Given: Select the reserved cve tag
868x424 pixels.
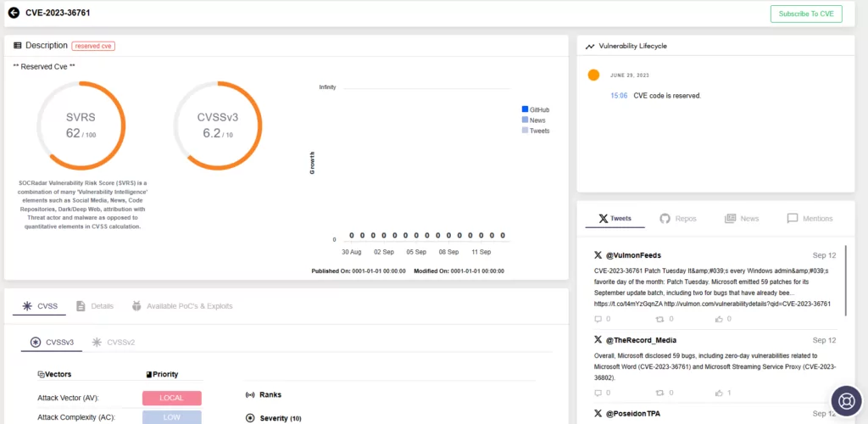Looking at the screenshot, I should coord(93,46).
